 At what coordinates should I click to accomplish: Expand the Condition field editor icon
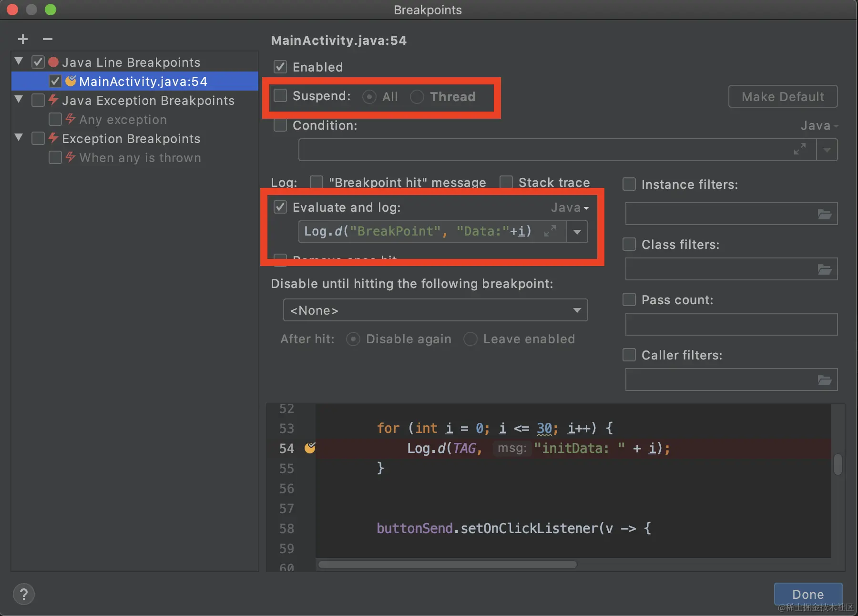(800, 149)
